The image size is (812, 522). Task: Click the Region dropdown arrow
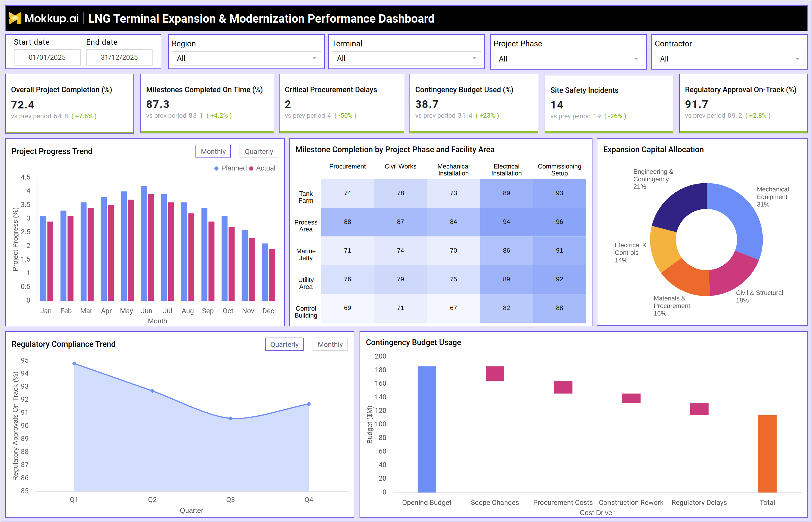point(314,58)
